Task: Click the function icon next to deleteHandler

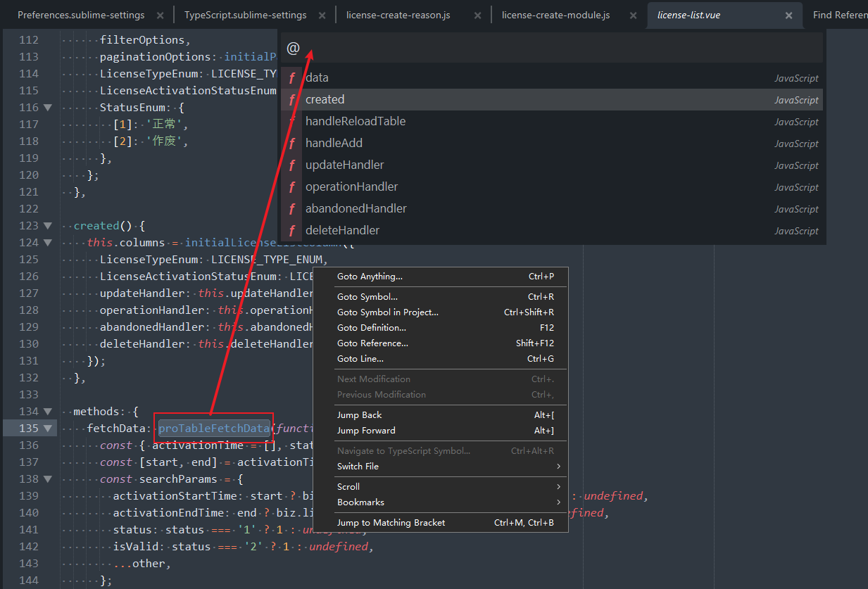Action: [x=291, y=231]
